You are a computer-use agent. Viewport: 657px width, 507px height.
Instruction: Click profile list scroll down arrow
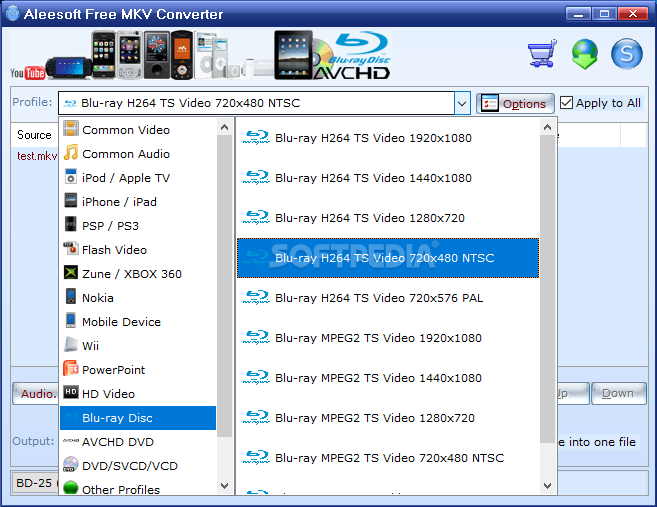click(x=547, y=486)
